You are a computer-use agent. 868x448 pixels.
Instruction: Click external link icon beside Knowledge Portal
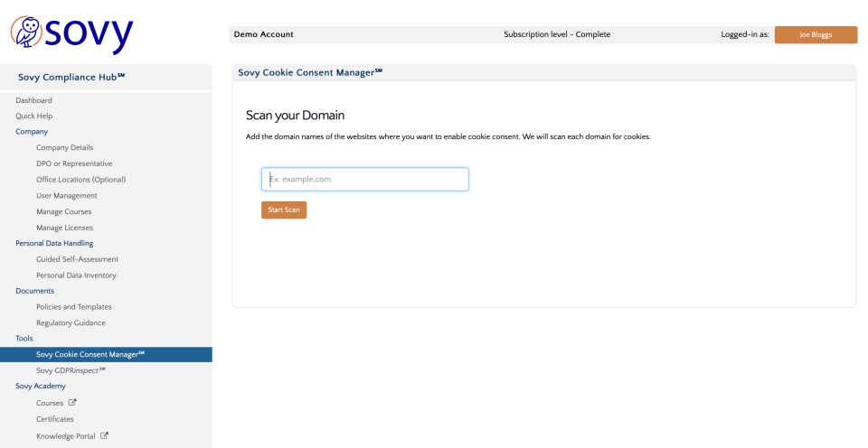coord(104,436)
